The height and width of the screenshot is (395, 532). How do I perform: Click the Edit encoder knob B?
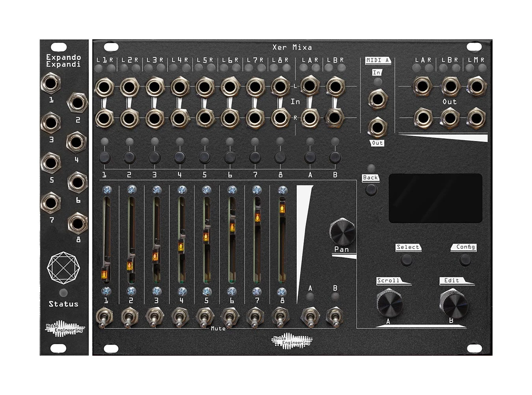(453, 304)
